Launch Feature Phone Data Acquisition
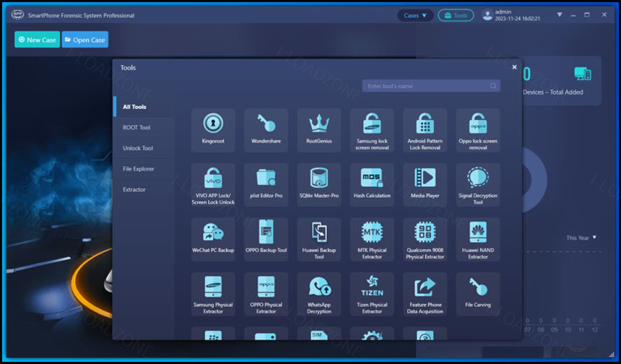 tap(425, 294)
